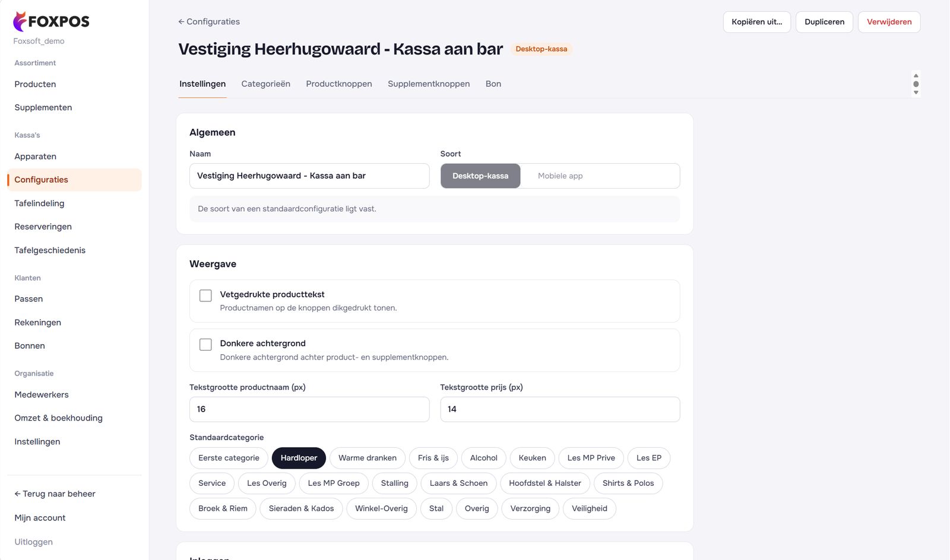Screen dimensions: 950x560
Task: Click the Dupliceren button
Action: click(x=825, y=22)
